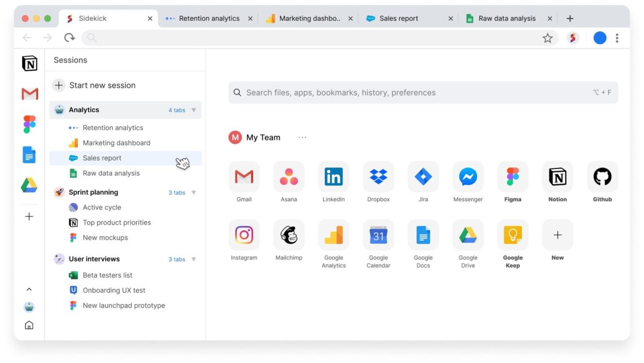Image resolution: width=644 pixels, height=363 pixels.
Task: Add a new app with the New tile
Action: pos(557,235)
